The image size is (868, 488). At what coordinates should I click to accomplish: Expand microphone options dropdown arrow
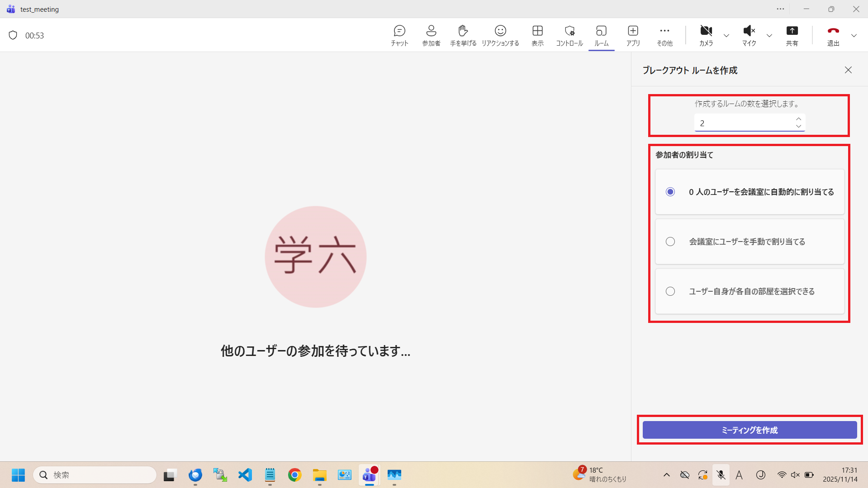click(x=769, y=36)
